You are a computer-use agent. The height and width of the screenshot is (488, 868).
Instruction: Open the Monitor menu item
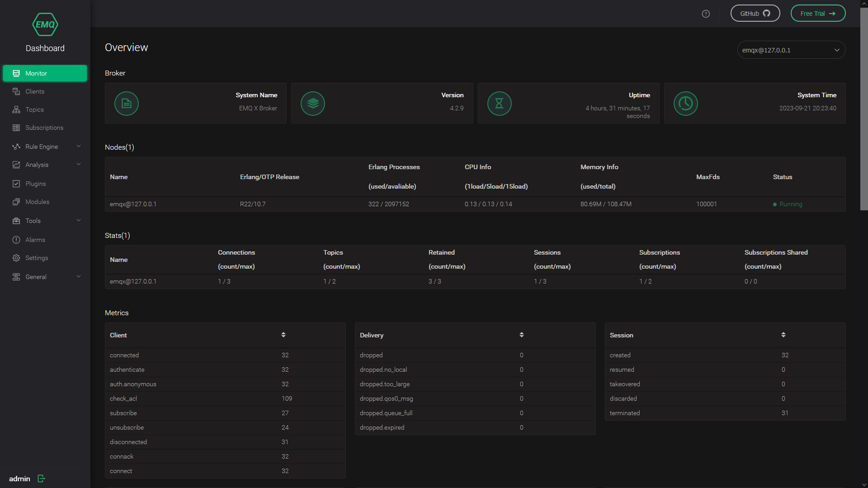45,73
